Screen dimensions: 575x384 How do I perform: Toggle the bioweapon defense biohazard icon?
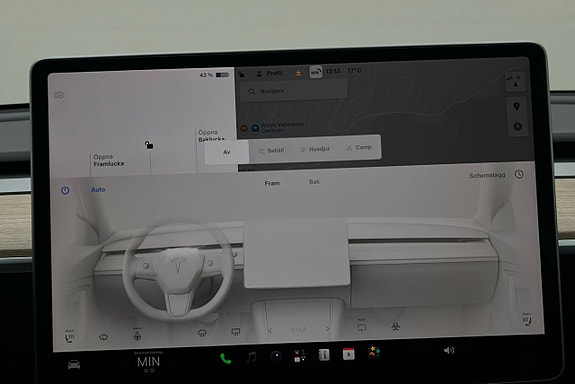[395, 326]
